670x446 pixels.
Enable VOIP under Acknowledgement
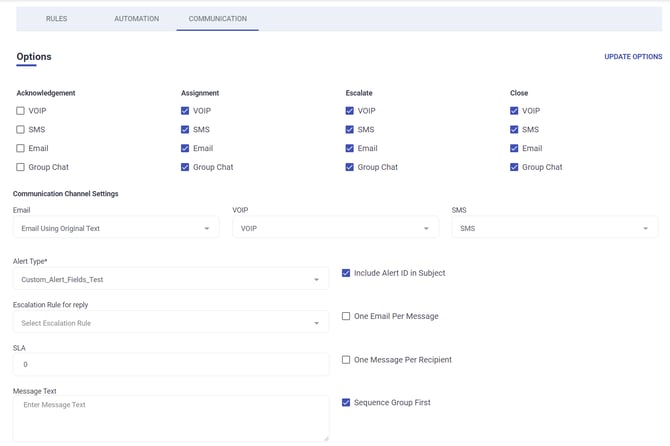coord(21,111)
